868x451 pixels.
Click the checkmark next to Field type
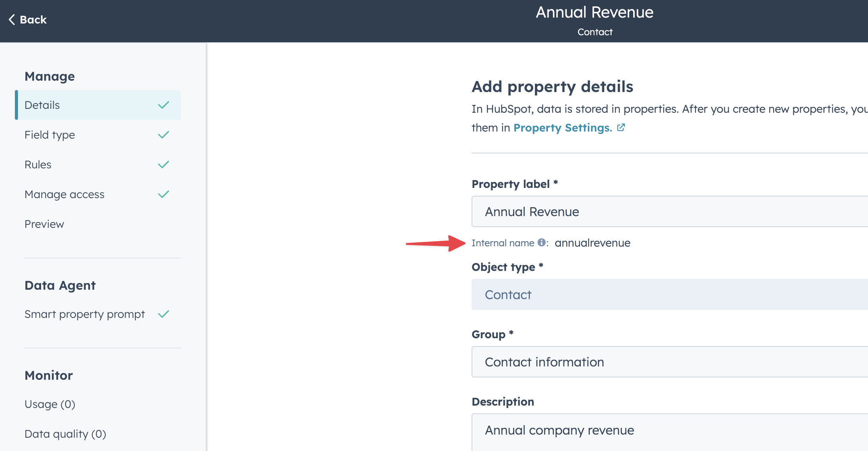(x=164, y=135)
